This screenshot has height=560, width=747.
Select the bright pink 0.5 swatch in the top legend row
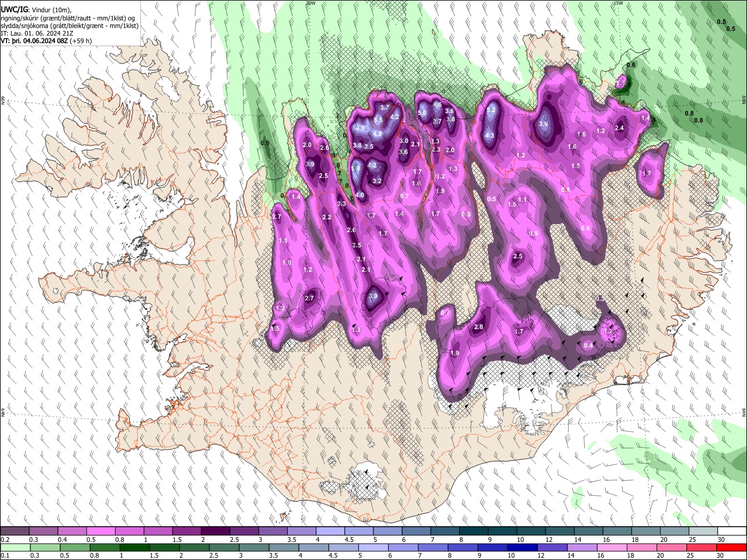pos(100,531)
